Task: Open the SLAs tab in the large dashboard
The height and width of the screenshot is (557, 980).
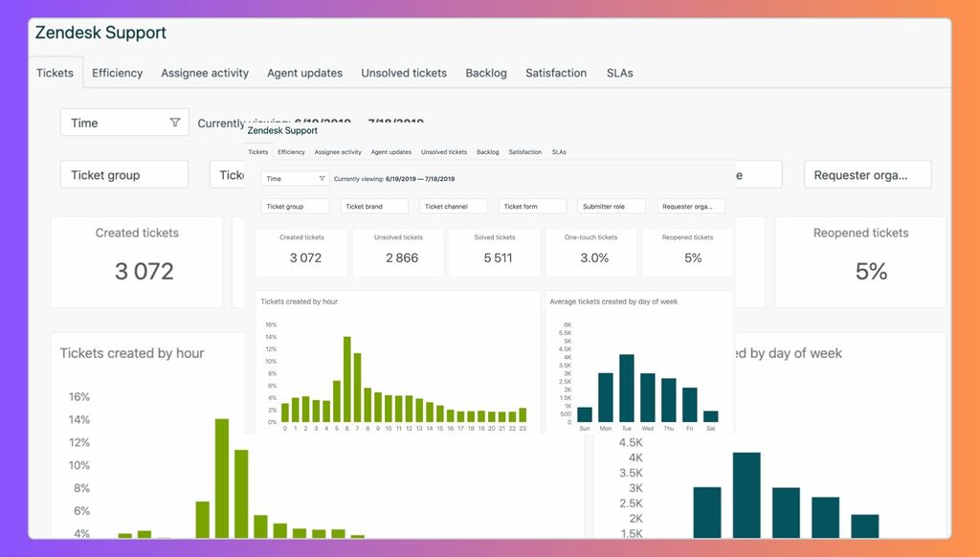Action: coord(620,73)
